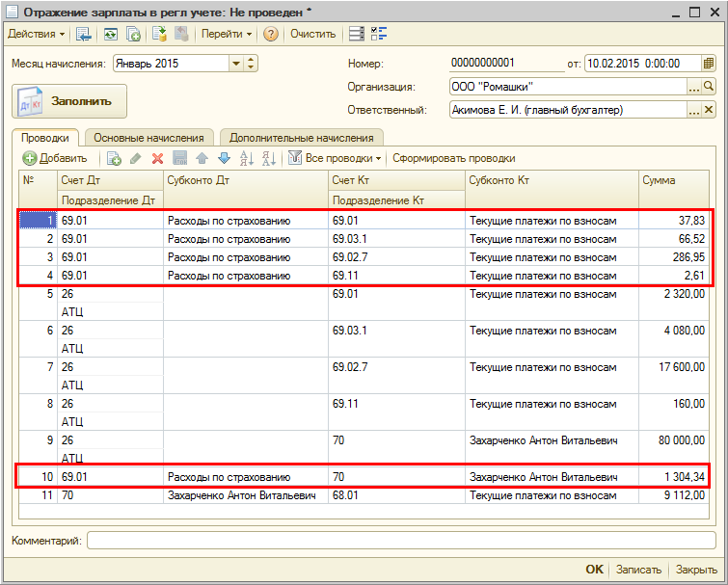The height and width of the screenshot is (585, 728).
Task: Clear the Ответственный field with X icon
Action: pos(709,110)
